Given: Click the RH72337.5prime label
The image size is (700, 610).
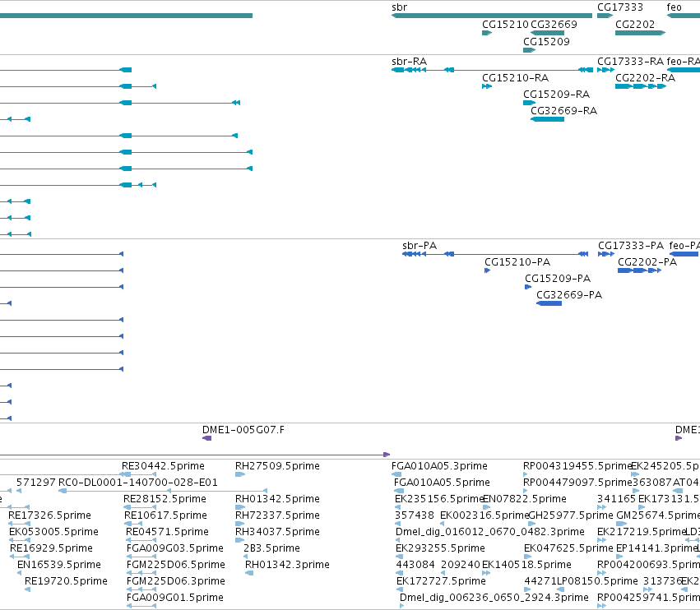Looking at the screenshot, I should [x=277, y=515].
